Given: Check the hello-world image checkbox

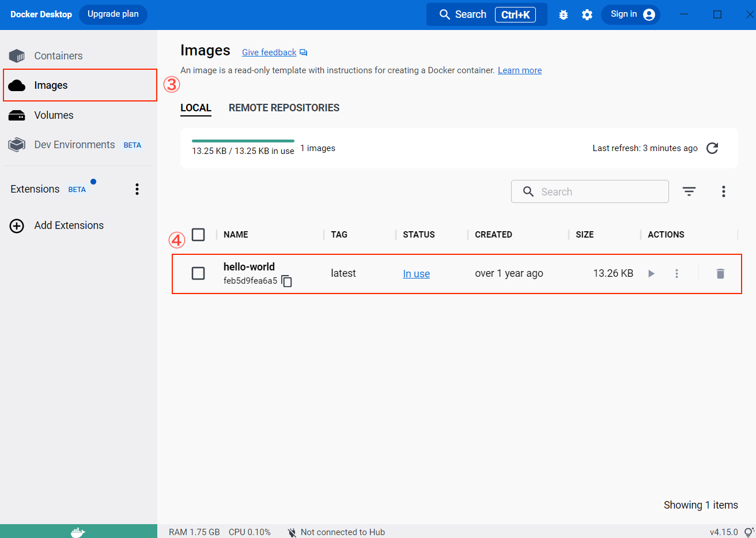Looking at the screenshot, I should (198, 273).
